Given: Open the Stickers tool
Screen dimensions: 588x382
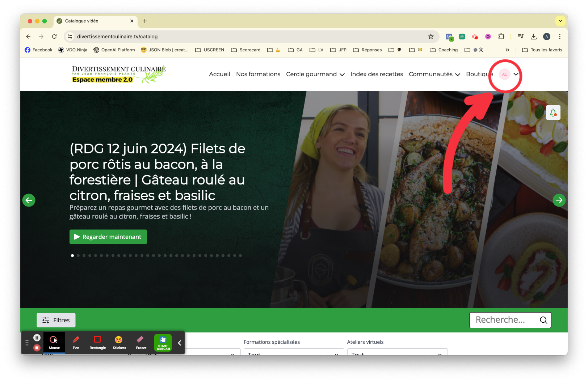Looking at the screenshot, I should 119,343.
